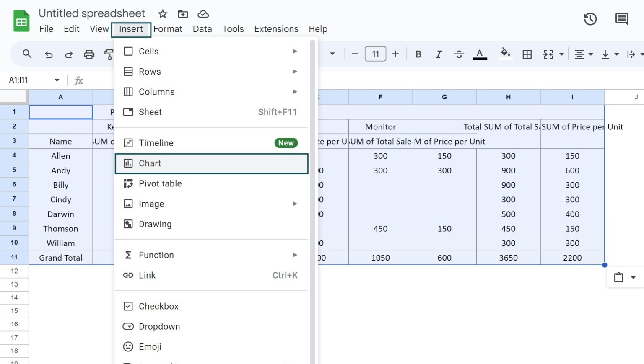Star this spreadsheet
This screenshot has height=364, width=644.
(162, 14)
